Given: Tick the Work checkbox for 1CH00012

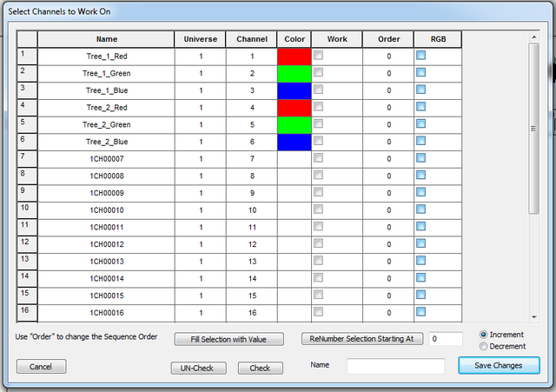Looking at the screenshot, I should coord(319,243).
